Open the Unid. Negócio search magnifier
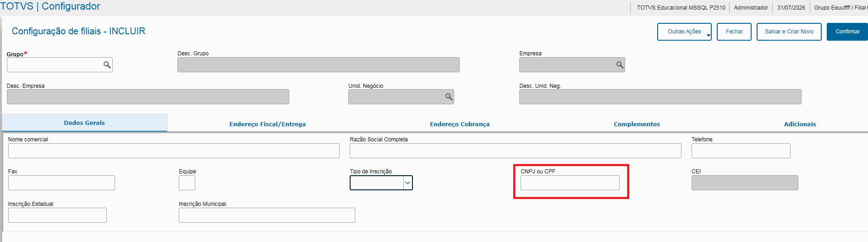868x242 pixels. [x=449, y=97]
